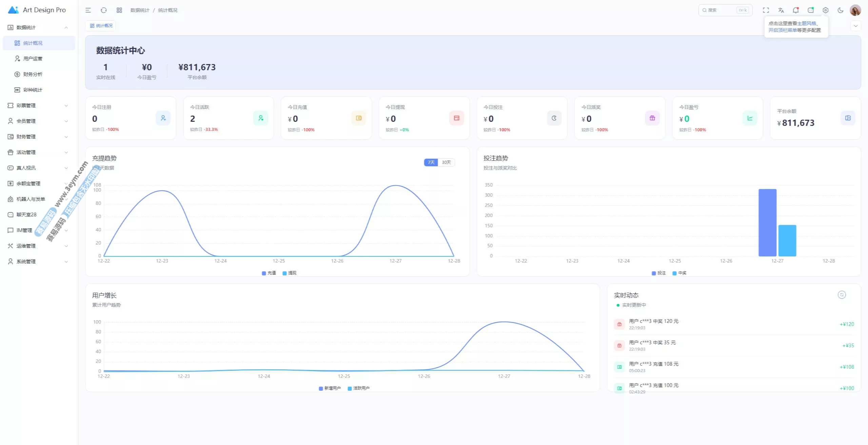Switch the 充提趋势 chart to 30天
The height and width of the screenshot is (445, 868).
coord(446,162)
